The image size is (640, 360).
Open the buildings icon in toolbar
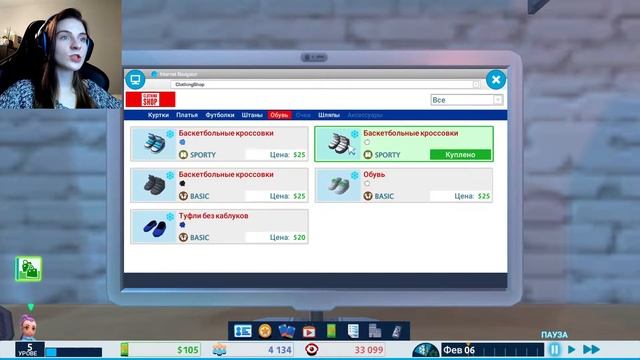(375, 331)
